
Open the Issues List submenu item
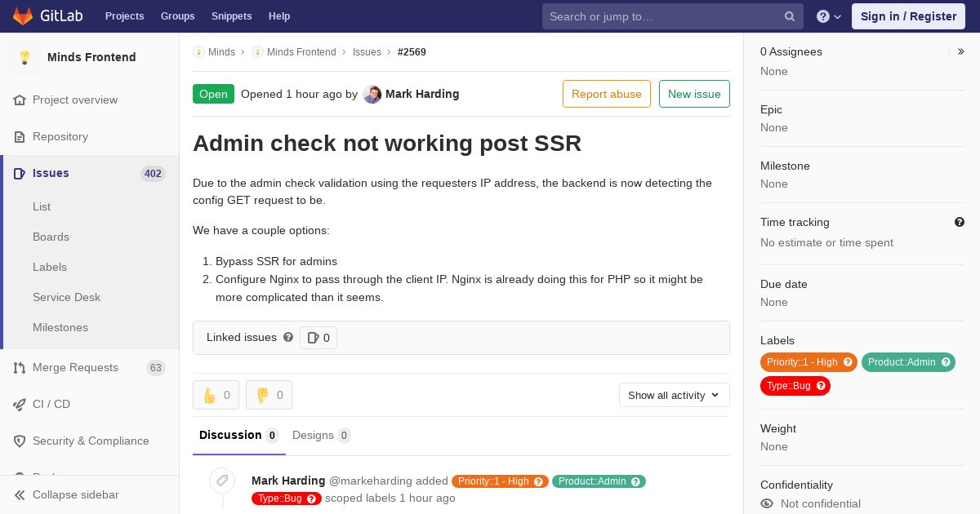tap(42, 206)
